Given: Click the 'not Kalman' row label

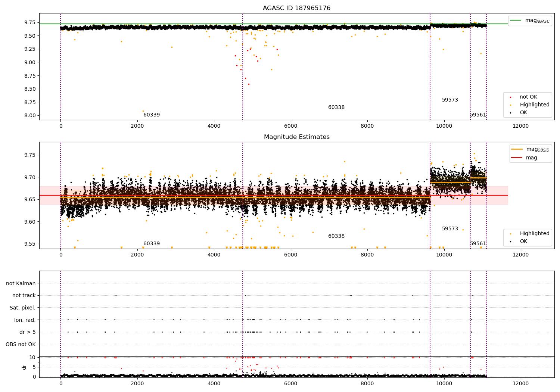Looking at the screenshot, I should 21,283.
